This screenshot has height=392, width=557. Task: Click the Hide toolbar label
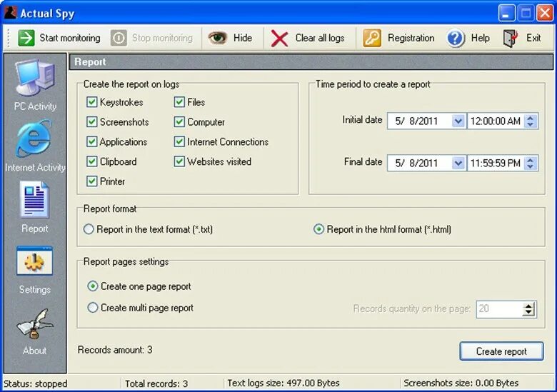(243, 38)
